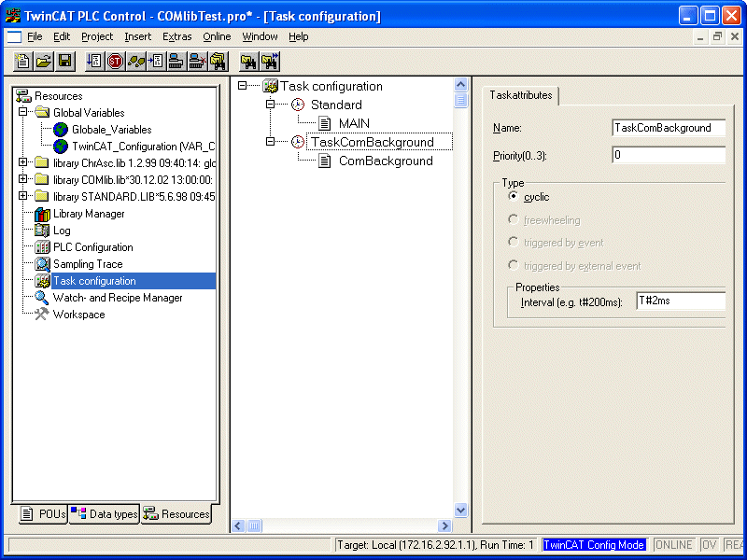Click the Library Manager books icon
Viewport: 747px width, 560px height.
pos(42,215)
